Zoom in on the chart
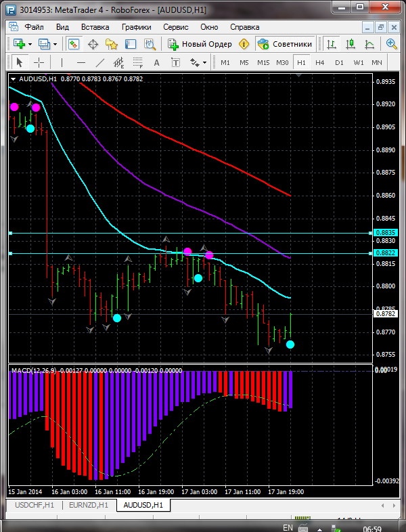The image size is (406, 532). point(391,44)
